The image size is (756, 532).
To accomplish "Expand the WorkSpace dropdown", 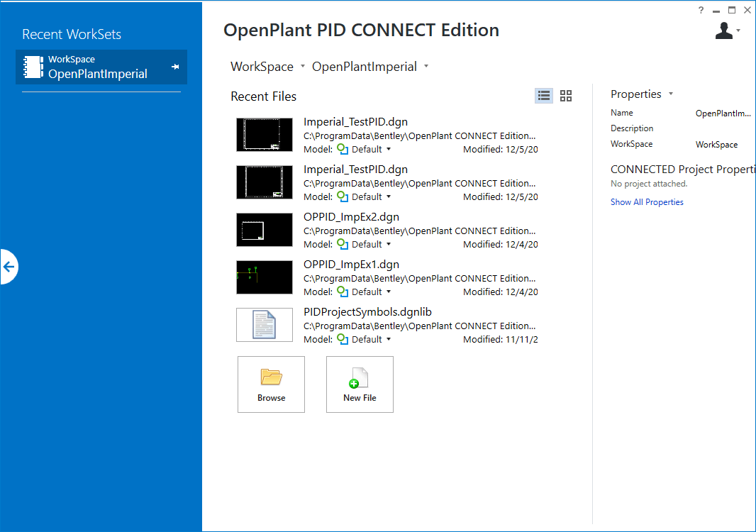I will tap(303, 67).
